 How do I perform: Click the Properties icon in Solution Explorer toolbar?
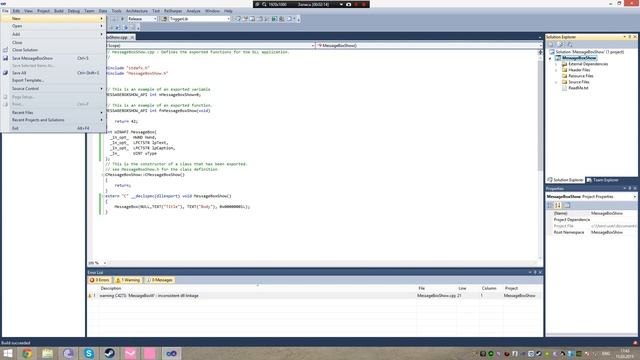pos(551,44)
